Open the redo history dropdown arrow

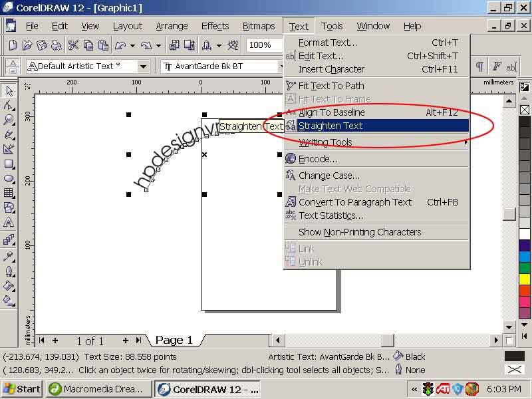(158, 45)
